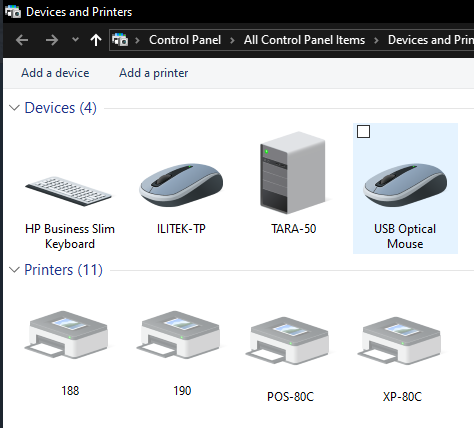This screenshot has width=474, height=428.
Task: Collapse the Devices (4) section
Action: point(14,108)
